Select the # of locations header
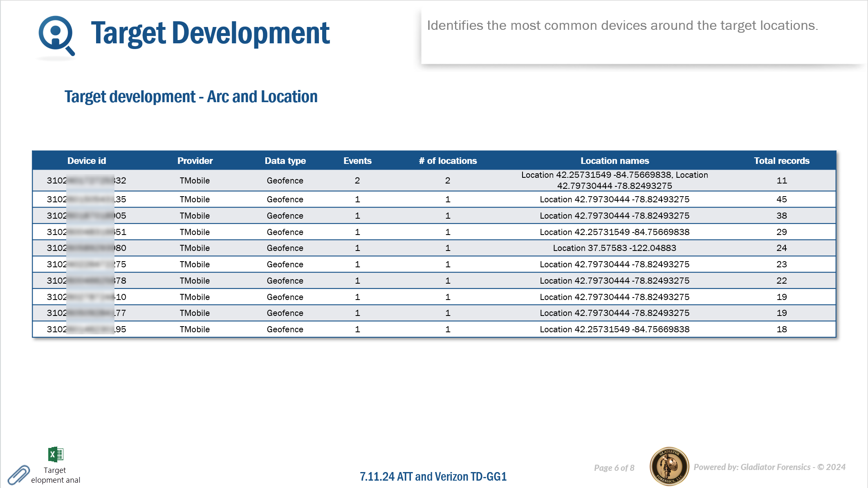 pos(448,161)
